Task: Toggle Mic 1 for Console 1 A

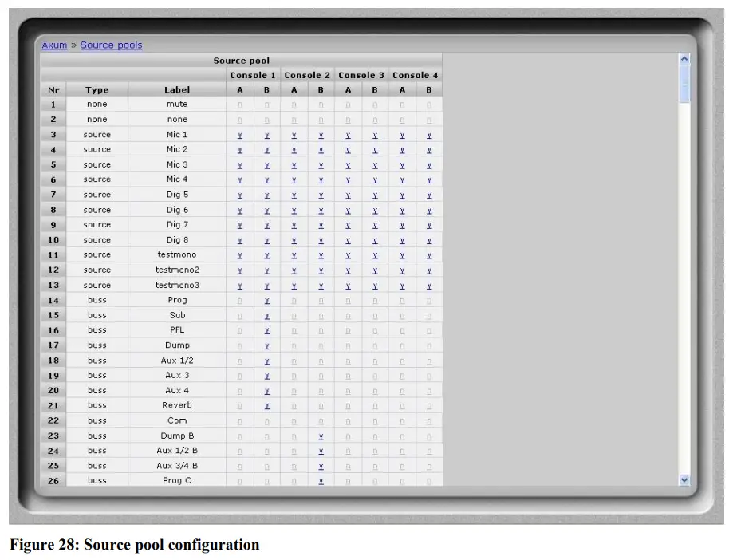Action: [240, 136]
